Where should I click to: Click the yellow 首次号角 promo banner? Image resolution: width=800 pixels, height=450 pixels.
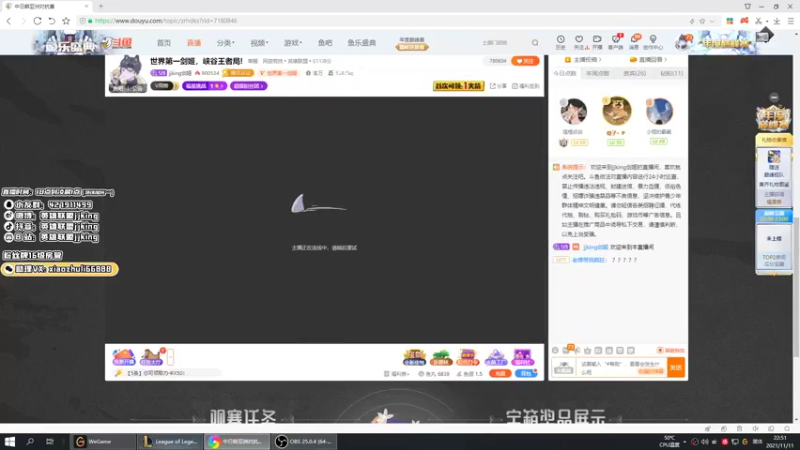(x=458, y=86)
